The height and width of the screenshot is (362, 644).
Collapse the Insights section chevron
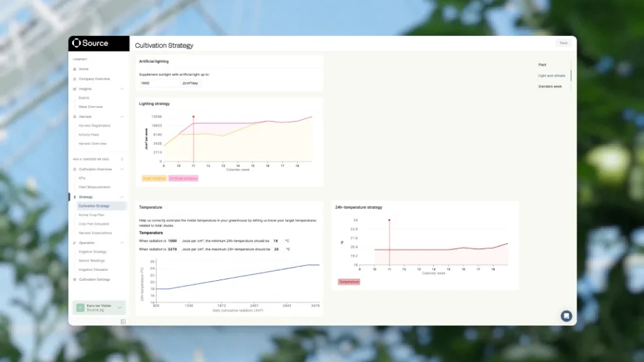[x=122, y=88]
